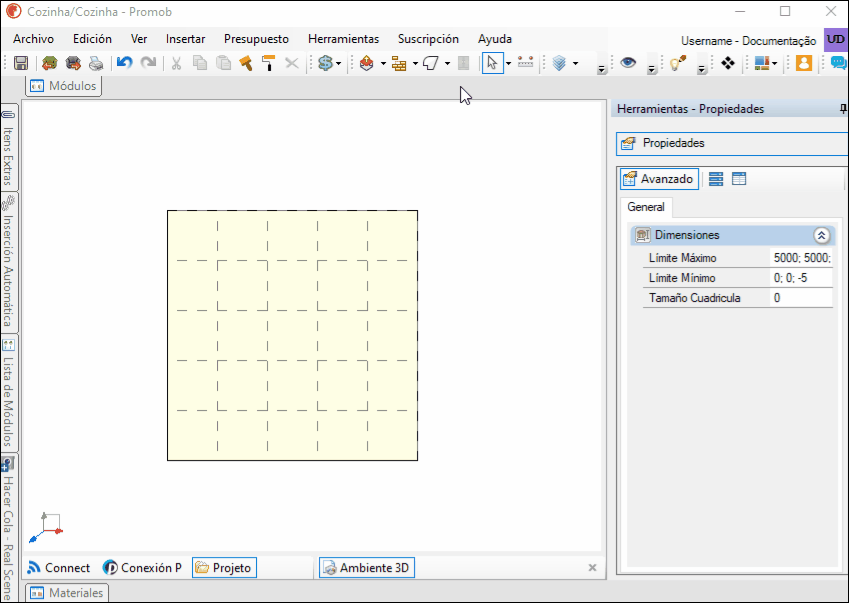Image resolution: width=849 pixels, height=603 pixels.
Task: Click the window layout viewports icon
Action: [762, 63]
